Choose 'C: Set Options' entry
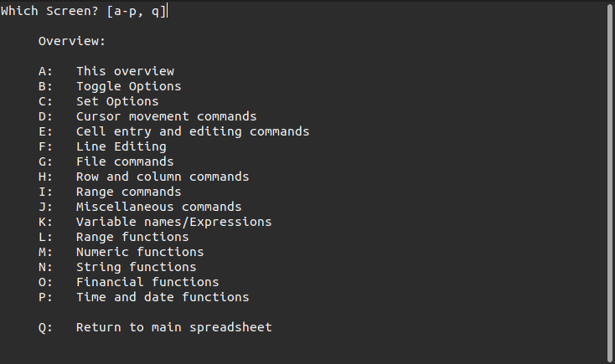The width and height of the screenshot is (615, 364). [98, 101]
